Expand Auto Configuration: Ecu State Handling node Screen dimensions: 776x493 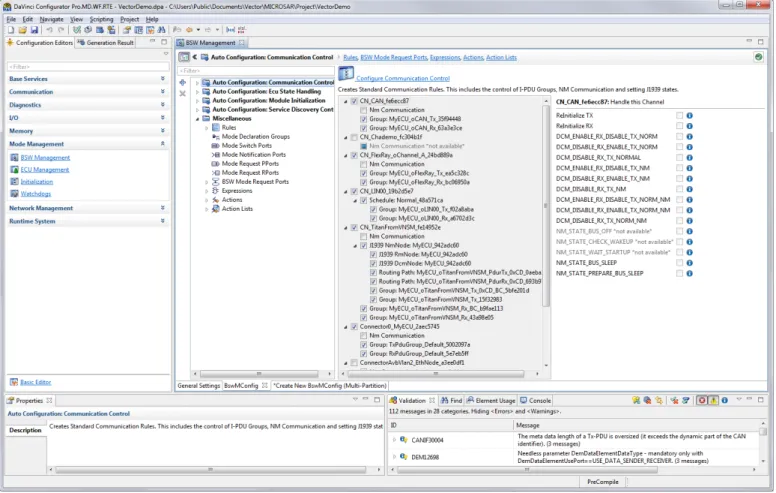click(197, 92)
